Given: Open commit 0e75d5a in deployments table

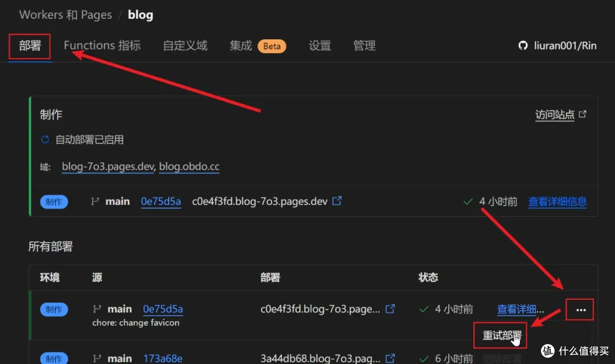Looking at the screenshot, I should pyautogui.click(x=163, y=309).
